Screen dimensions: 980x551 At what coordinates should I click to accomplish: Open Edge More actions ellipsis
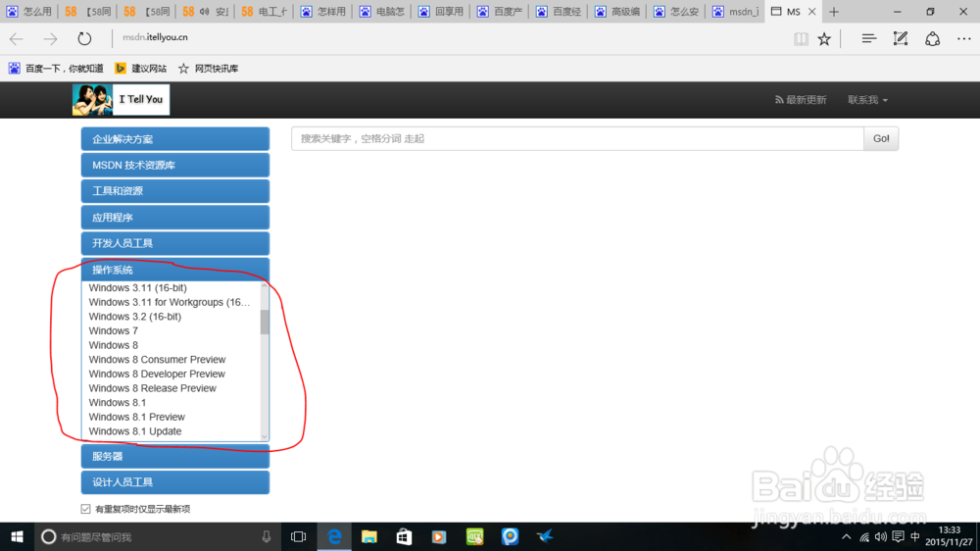(964, 39)
